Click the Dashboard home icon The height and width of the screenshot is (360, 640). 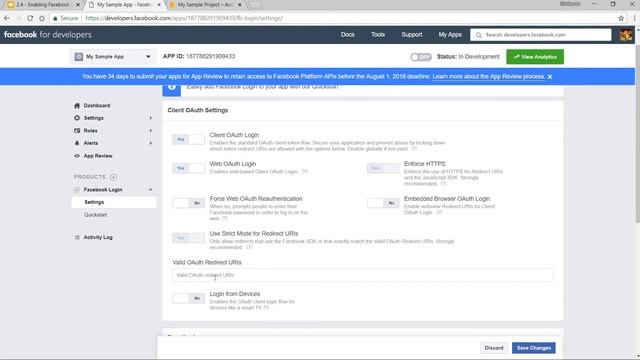(x=77, y=106)
